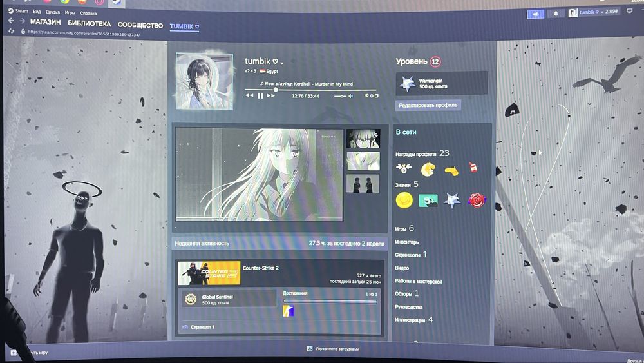Click the browser back arrow
The width and height of the screenshot is (644, 363).
(11, 21)
